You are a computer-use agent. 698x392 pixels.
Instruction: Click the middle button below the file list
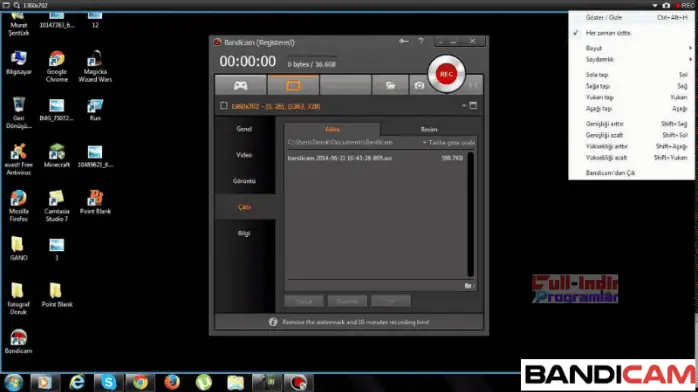pos(347,301)
